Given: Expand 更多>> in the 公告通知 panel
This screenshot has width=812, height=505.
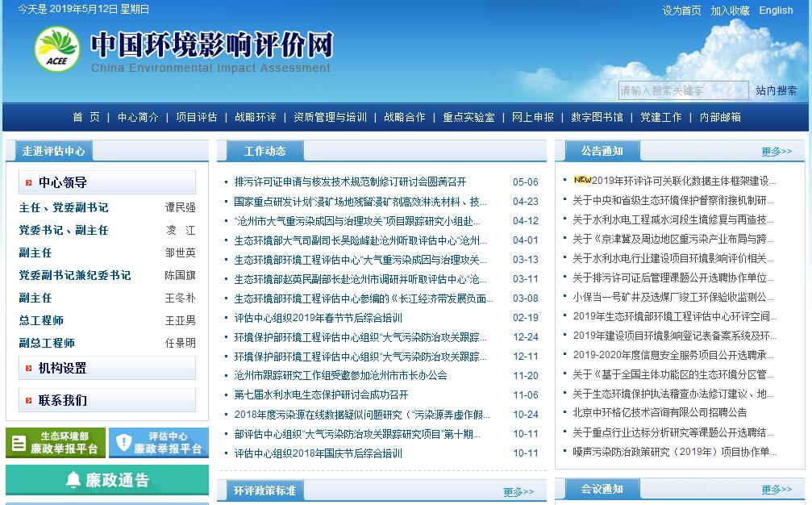Looking at the screenshot, I should (777, 151).
